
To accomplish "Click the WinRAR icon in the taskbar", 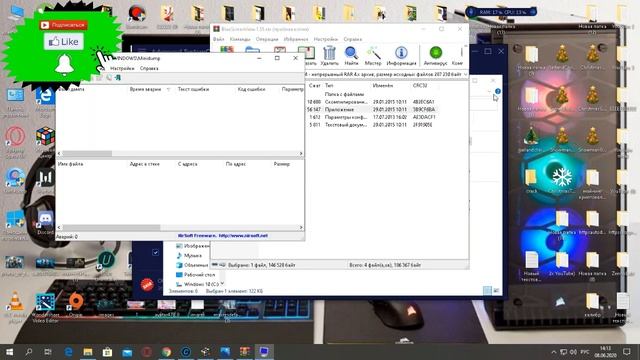I will tap(244, 351).
